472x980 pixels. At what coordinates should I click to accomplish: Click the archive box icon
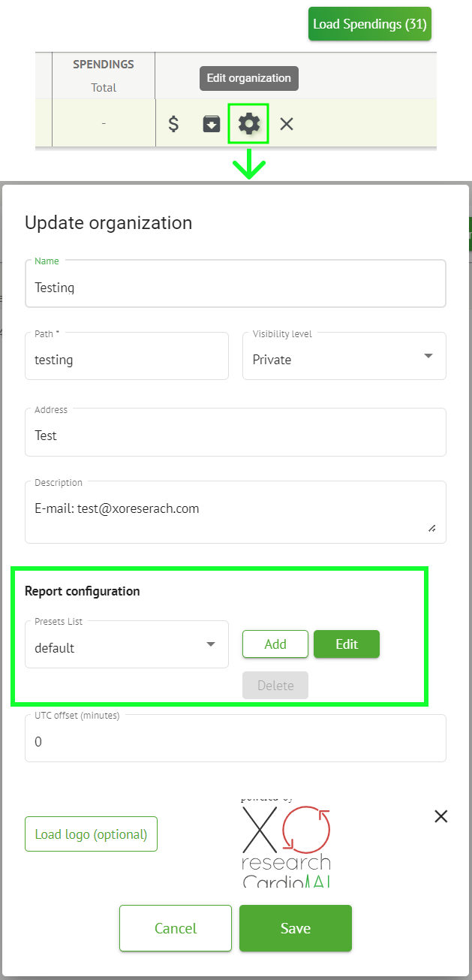(212, 124)
